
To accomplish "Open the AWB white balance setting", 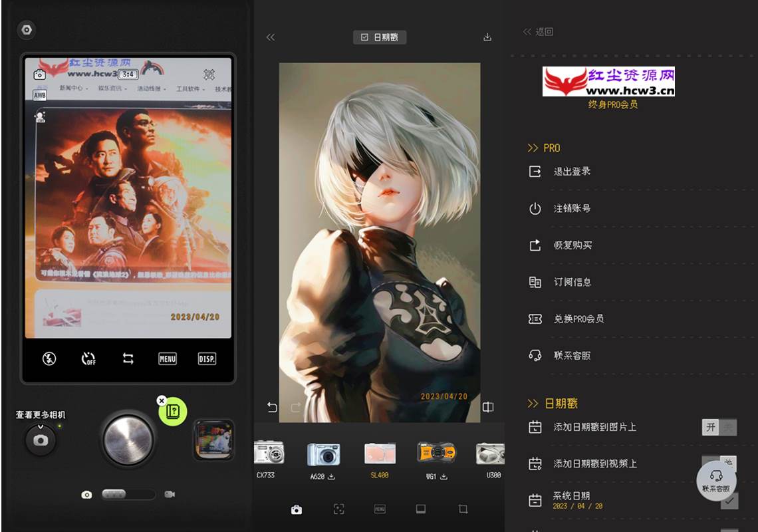I will coord(40,95).
